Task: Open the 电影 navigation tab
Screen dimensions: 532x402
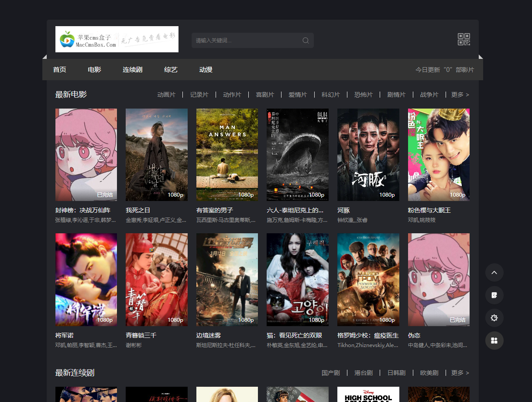Action: point(94,70)
